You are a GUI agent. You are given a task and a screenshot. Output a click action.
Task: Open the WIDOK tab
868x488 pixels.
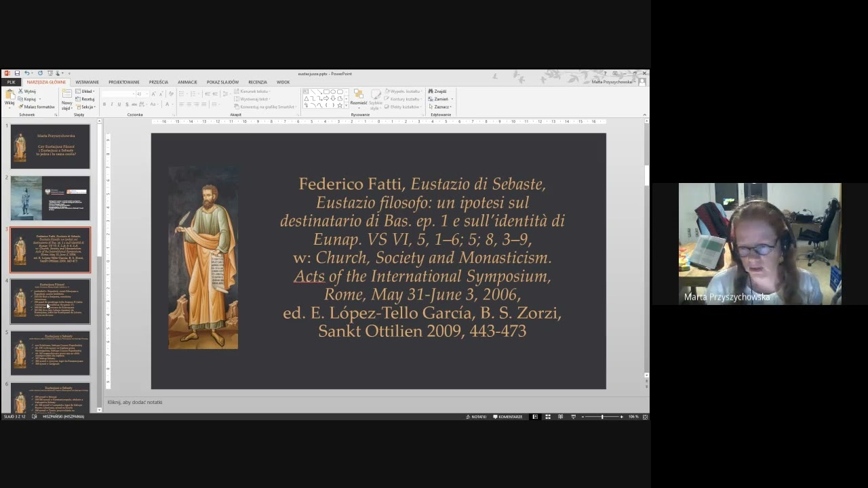[283, 82]
